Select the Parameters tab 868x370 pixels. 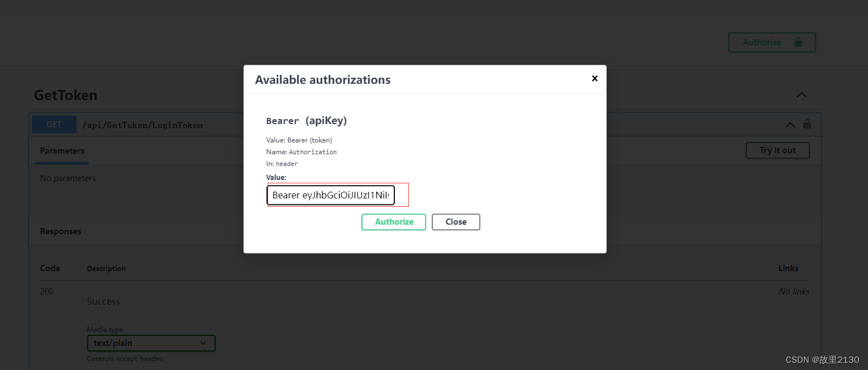click(x=62, y=151)
